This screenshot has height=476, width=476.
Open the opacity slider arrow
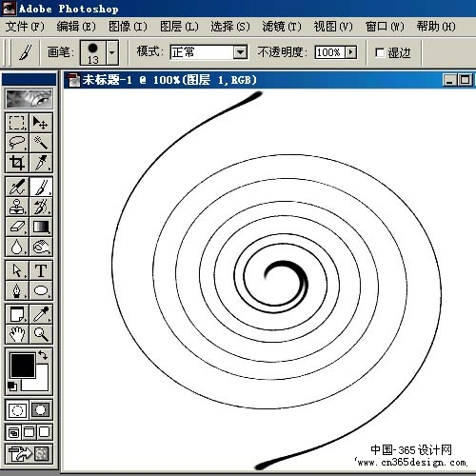coord(350,52)
